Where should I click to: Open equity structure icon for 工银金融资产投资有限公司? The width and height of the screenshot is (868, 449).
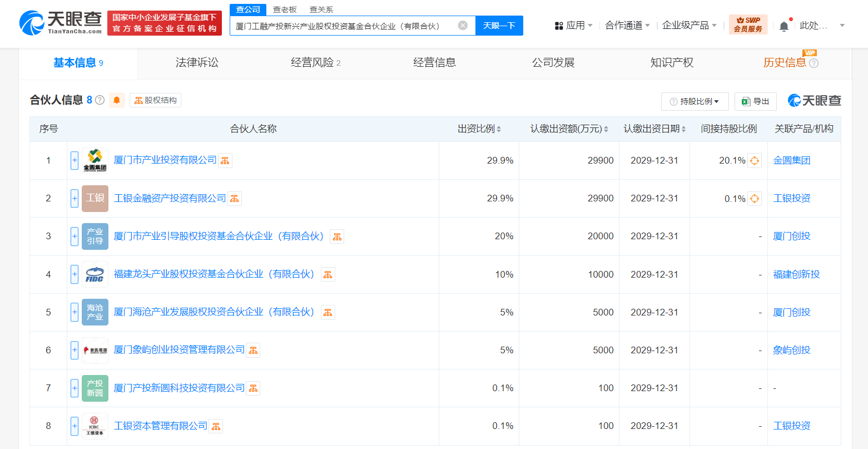[x=235, y=199]
